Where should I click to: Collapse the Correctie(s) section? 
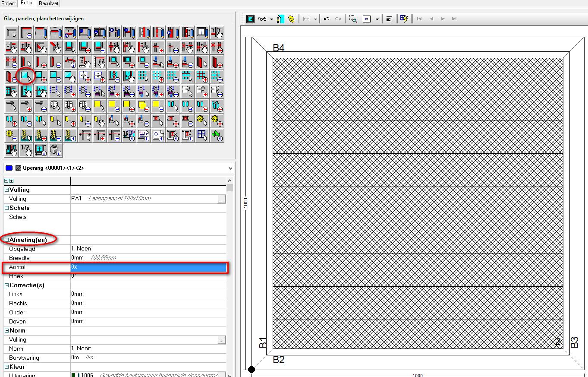[x=6, y=285]
